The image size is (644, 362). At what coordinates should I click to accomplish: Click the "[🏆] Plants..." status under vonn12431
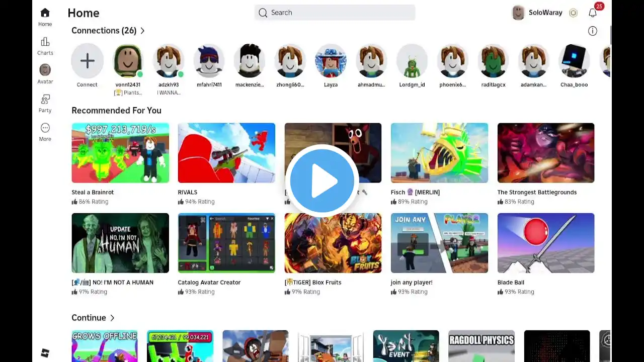128,93
